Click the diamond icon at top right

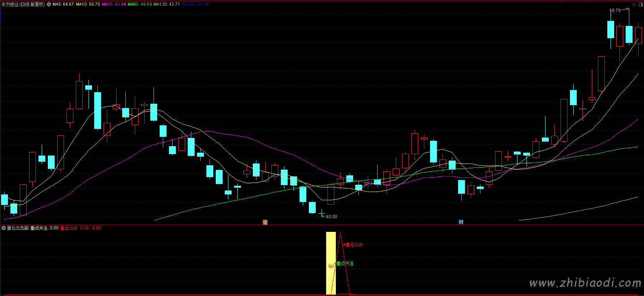pyautogui.click(x=634, y=4)
